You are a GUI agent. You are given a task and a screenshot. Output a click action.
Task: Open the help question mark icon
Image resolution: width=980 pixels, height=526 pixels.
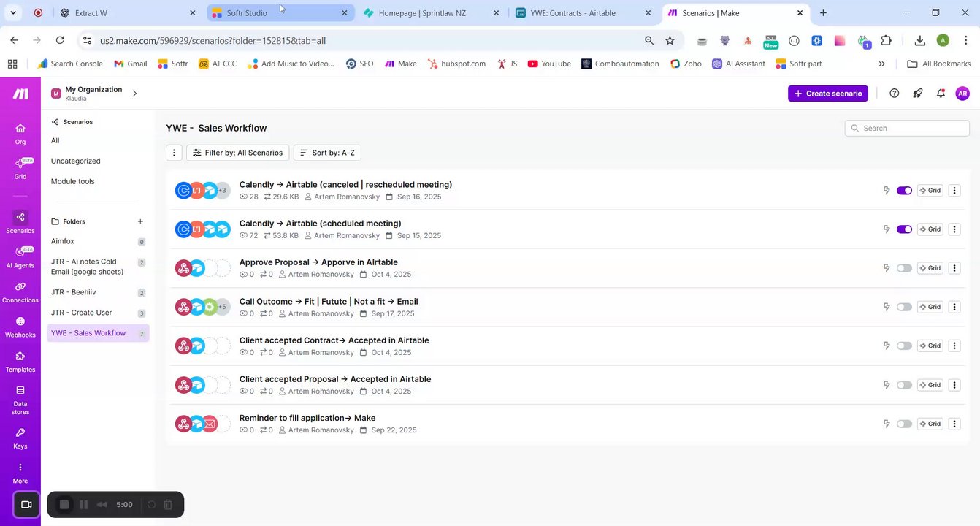(894, 94)
